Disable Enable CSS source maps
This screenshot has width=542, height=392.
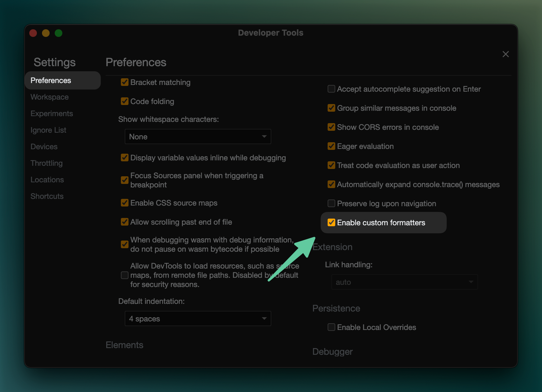tap(124, 203)
